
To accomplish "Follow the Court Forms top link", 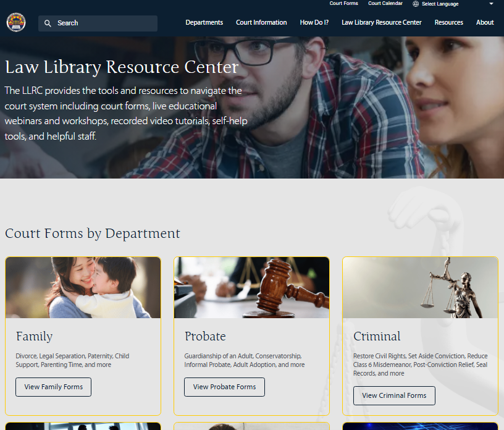I will pyautogui.click(x=343, y=3).
